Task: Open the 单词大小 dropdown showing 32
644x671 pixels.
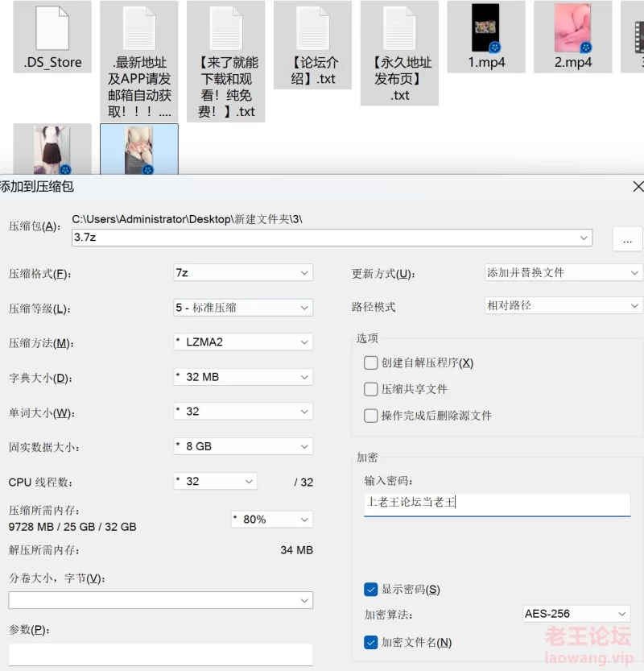Action: pos(243,412)
